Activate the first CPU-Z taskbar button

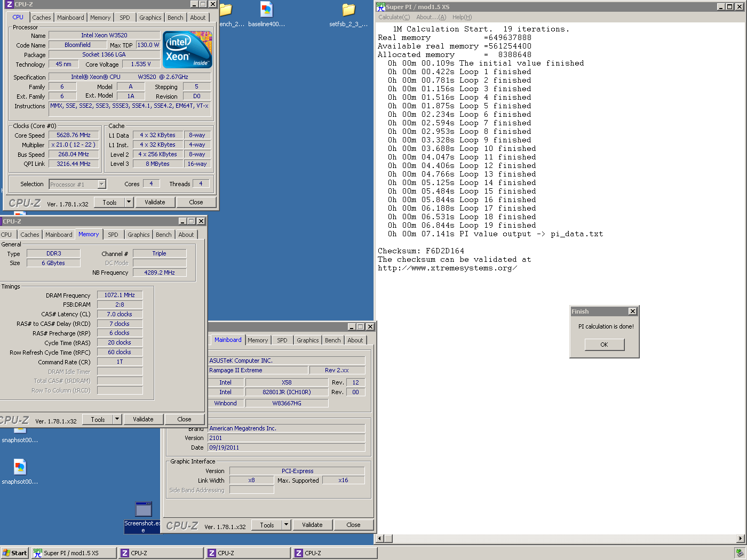click(x=162, y=553)
